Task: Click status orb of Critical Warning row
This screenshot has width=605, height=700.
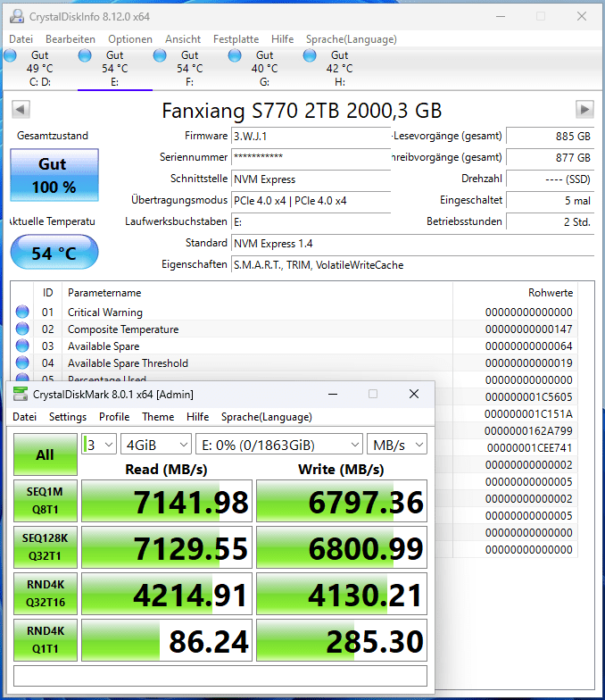Action: [x=22, y=312]
